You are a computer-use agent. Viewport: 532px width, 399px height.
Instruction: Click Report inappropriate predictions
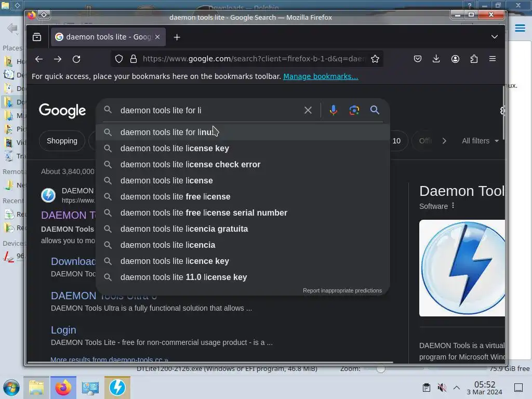point(342,291)
